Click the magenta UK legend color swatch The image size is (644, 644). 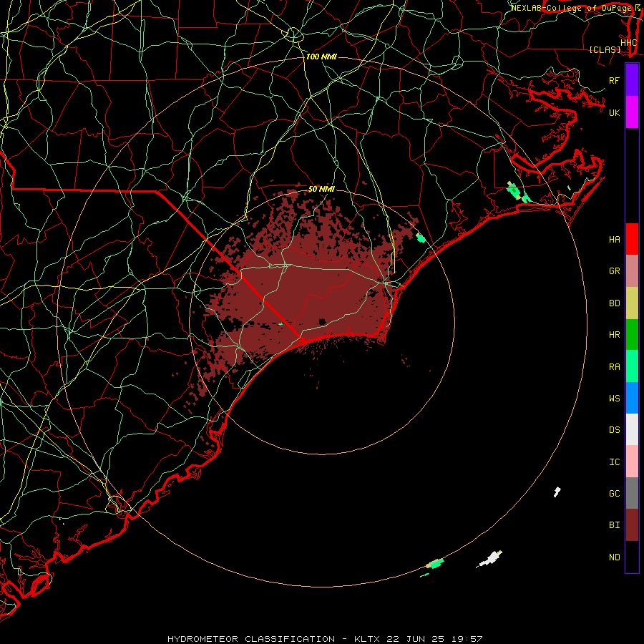[632, 112]
